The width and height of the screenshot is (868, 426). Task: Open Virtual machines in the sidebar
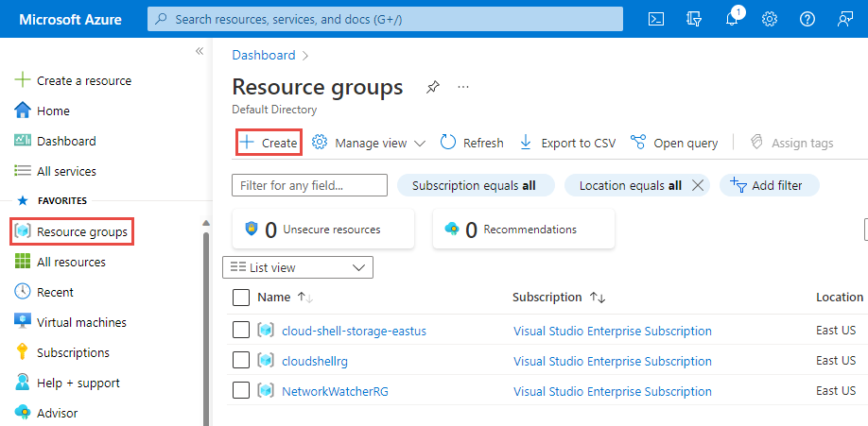[81, 322]
